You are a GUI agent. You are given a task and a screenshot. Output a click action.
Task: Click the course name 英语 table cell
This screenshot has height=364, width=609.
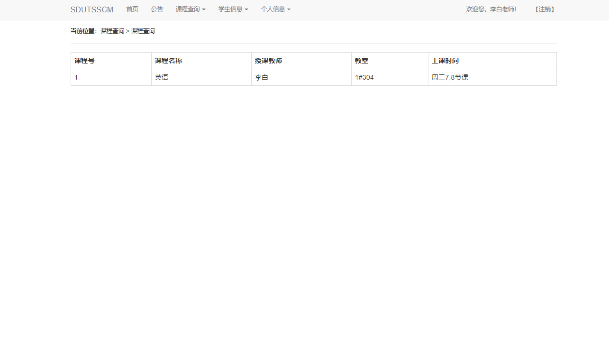coord(161,77)
